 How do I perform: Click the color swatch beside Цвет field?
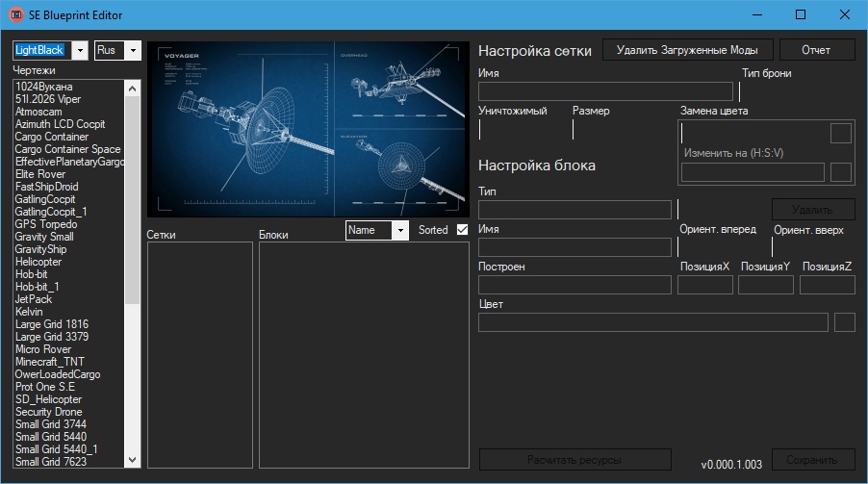(845, 322)
